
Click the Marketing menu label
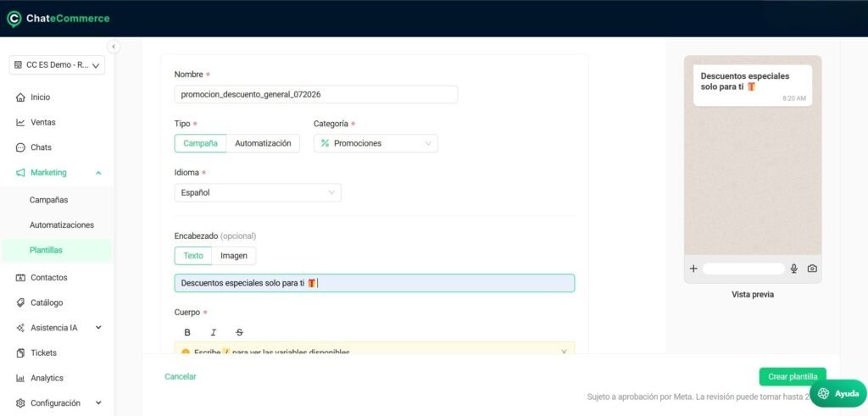48,173
